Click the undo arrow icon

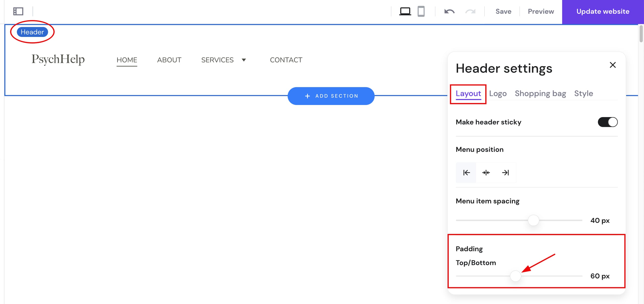[x=450, y=11]
